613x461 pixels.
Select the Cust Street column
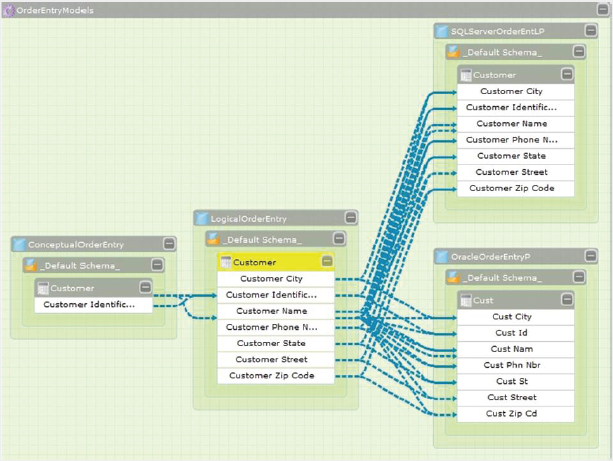click(x=516, y=398)
